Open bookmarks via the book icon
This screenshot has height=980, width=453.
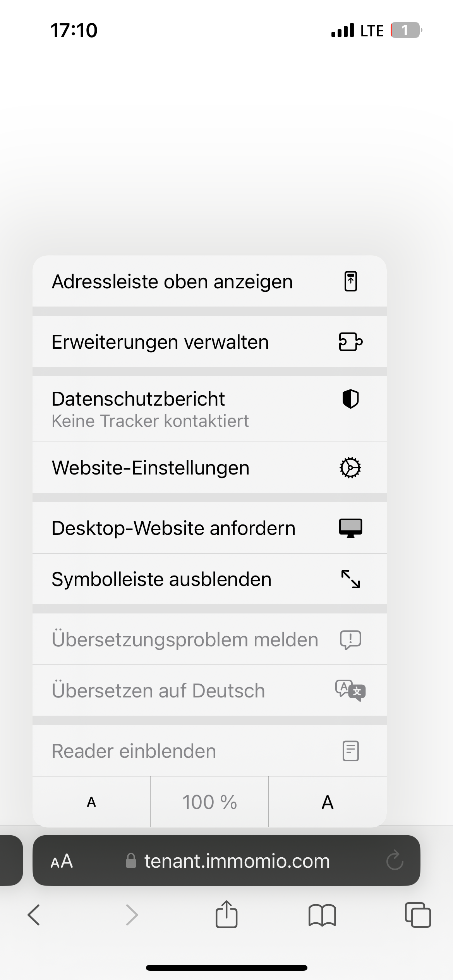[x=322, y=915]
